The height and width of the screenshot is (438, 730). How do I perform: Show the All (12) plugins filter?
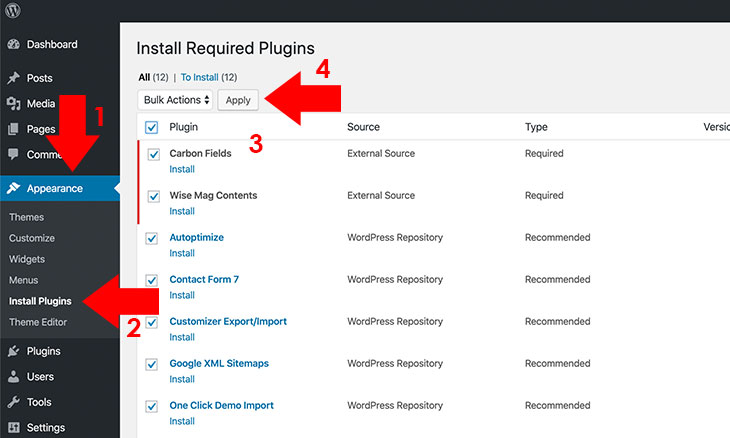point(153,77)
